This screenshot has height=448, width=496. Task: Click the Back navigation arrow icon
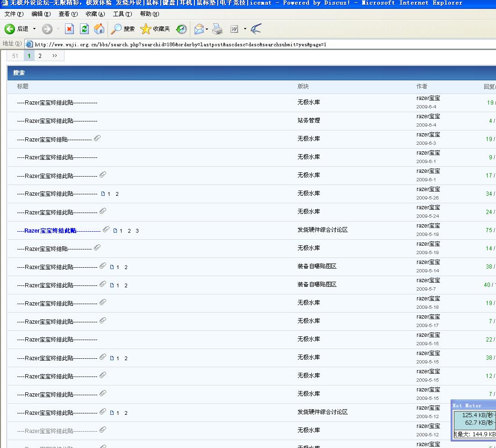point(9,29)
